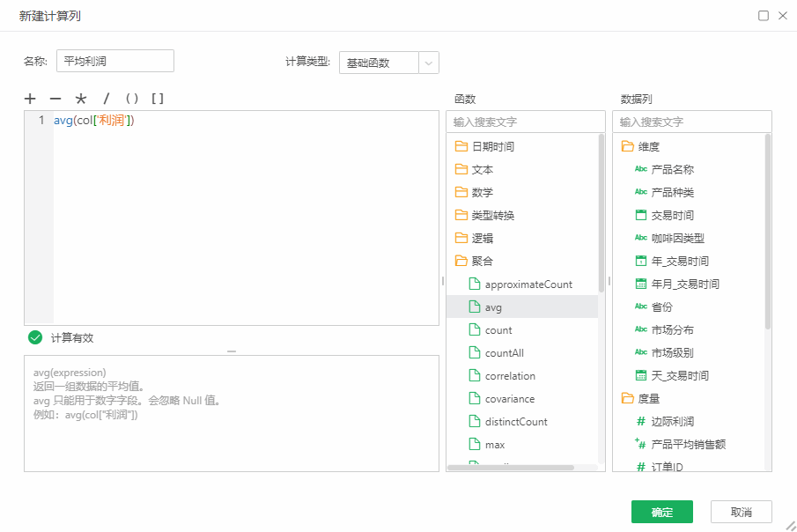Screen dimensions: 797x532
Task: Expand the 日期时间 function folder
Action: 492,147
